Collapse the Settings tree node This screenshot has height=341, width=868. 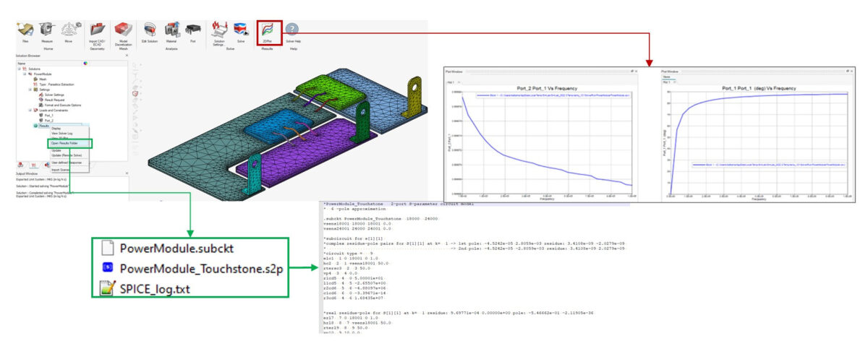click(x=30, y=90)
